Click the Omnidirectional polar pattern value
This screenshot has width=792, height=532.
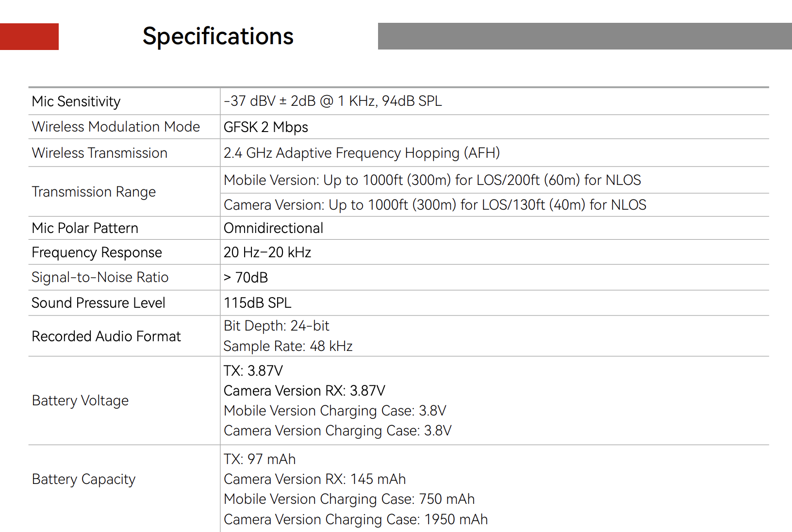pyautogui.click(x=273, y=228)
